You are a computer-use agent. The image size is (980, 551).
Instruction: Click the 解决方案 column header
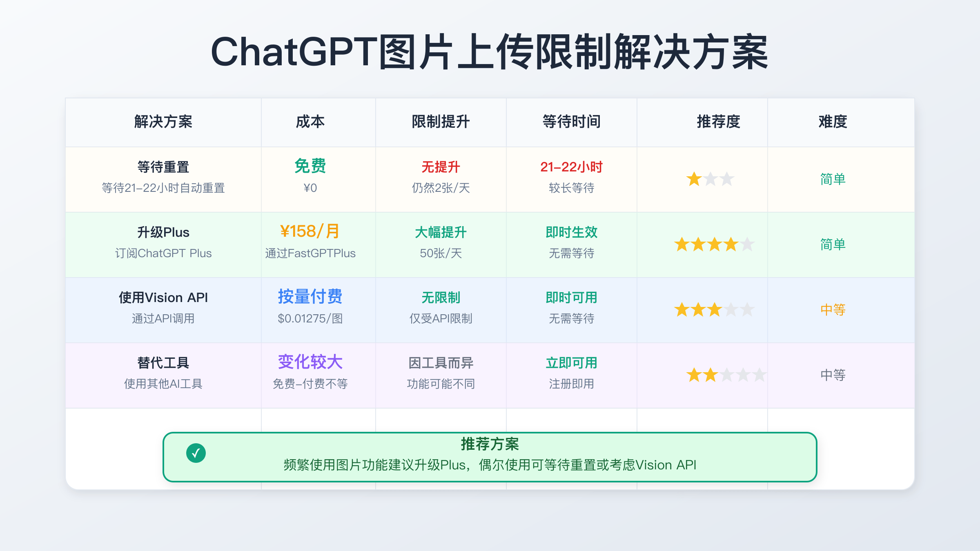(x=163, y=122)
